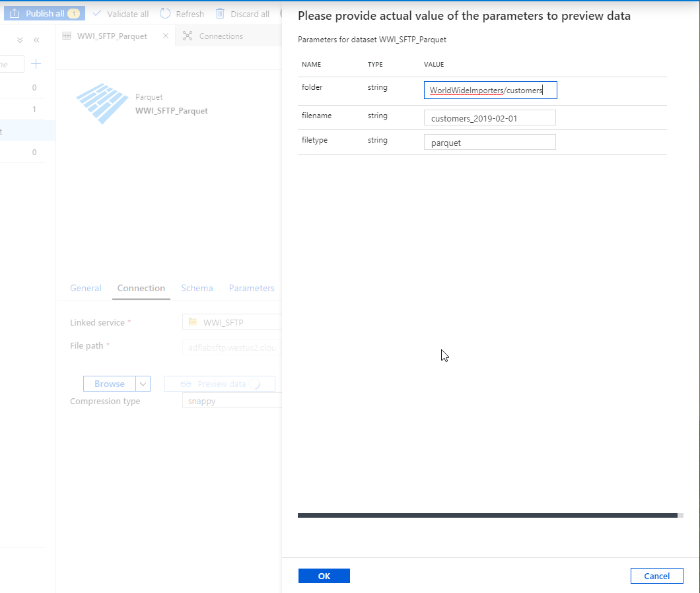700x593 pixels.
Task: Click the WWI_SFTP_Parquet dataset name under Parquet
Action: (172, 111)
